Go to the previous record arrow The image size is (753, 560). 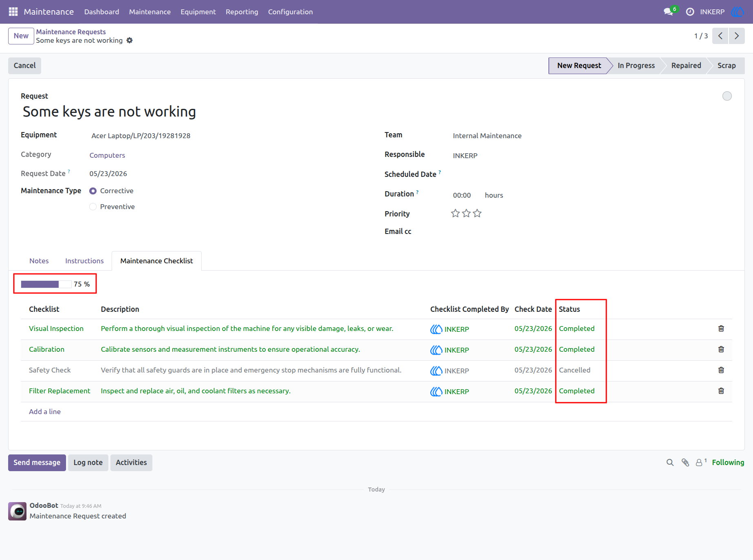click(720, 36)
